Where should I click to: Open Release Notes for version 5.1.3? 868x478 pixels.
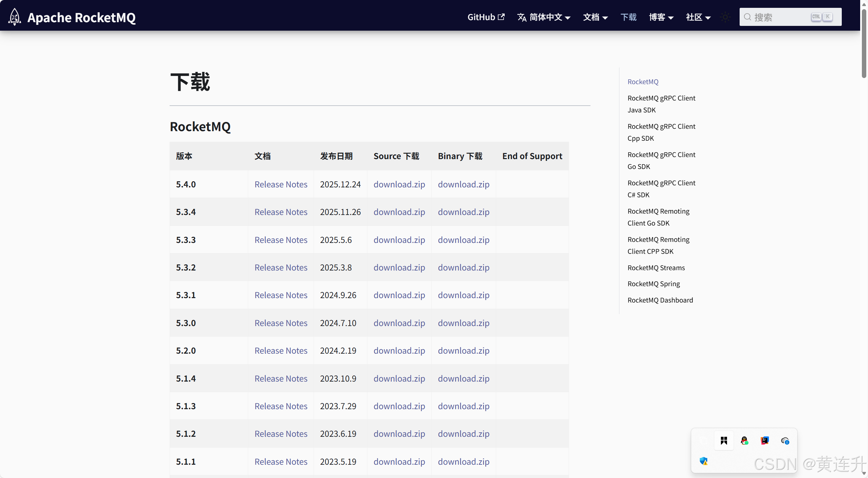[281, 406]
